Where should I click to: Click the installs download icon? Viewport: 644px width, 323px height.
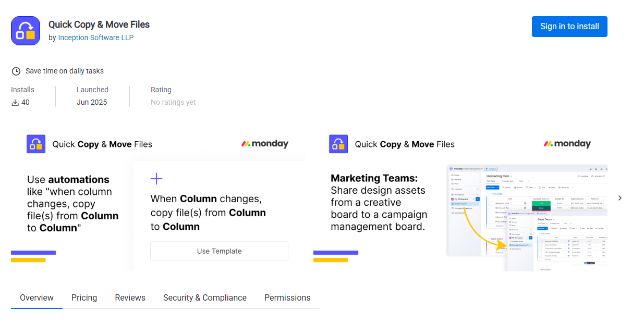pos(15,103)
